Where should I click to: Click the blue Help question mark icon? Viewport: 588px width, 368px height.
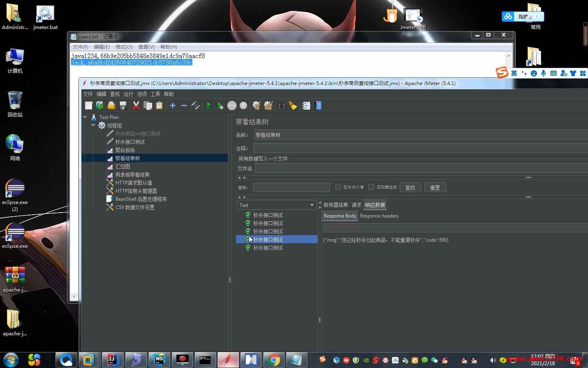tap(318, 105)
